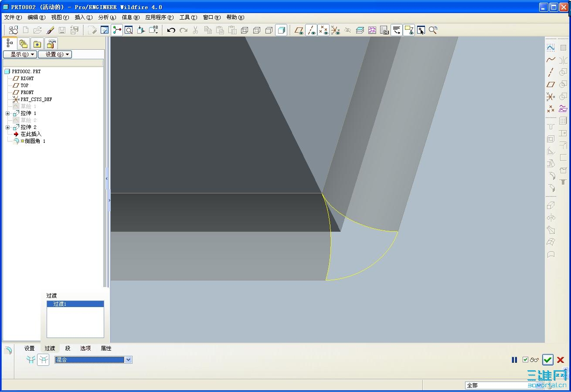571x392 pixels.
Task: Open the Layers icon in toolbar
Action: point(360,30)
